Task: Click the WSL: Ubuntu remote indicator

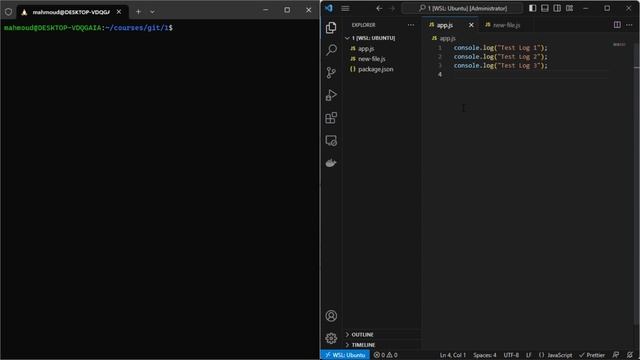Action: click(345, 355)
